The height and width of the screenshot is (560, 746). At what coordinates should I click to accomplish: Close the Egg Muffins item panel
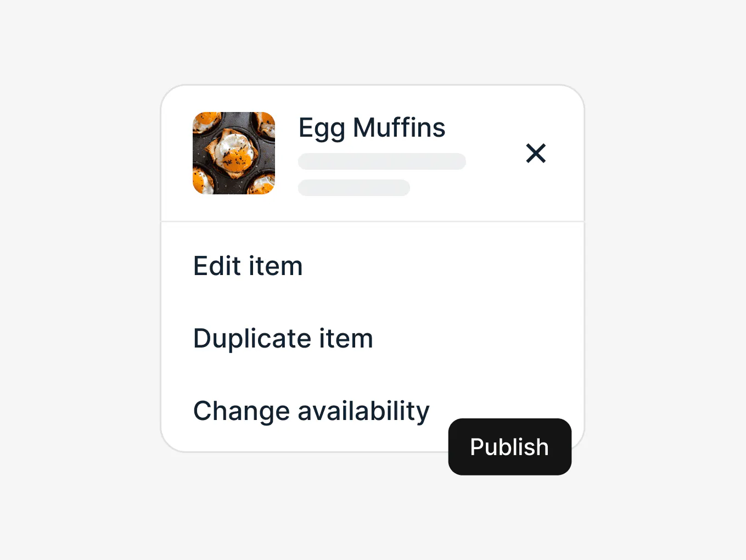tap(536, 153)
